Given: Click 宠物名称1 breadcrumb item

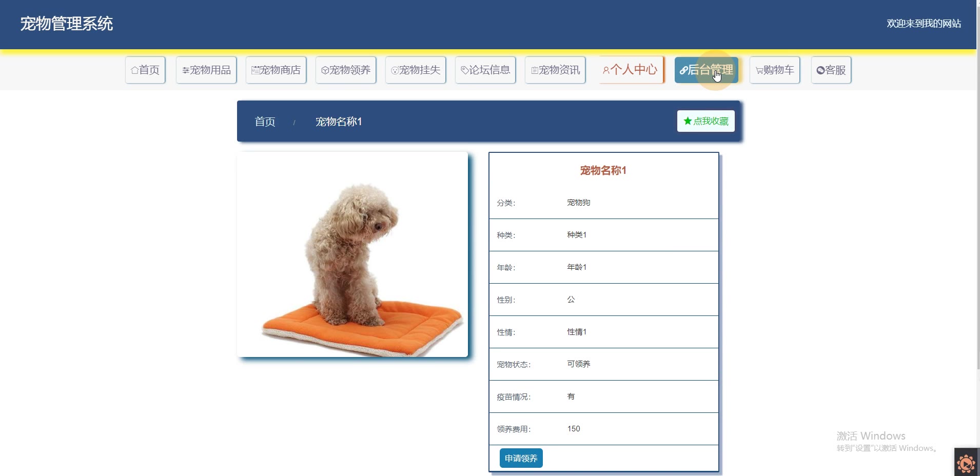Looking at the screenshot, I should tap(339, 122).
